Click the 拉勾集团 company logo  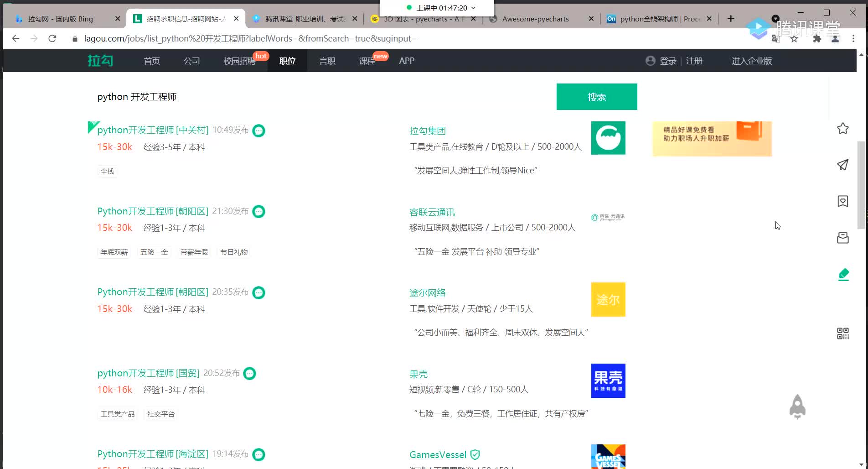tap(608, 138)
